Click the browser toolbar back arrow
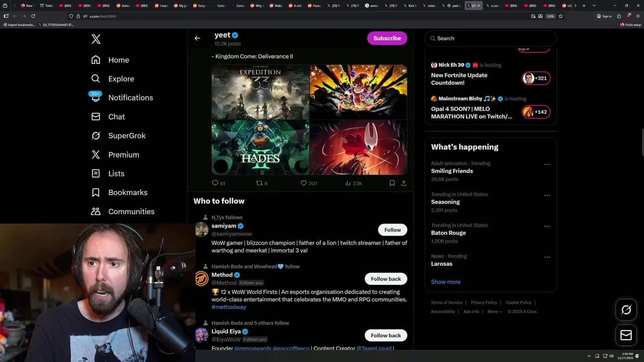 tap(15, 16)
